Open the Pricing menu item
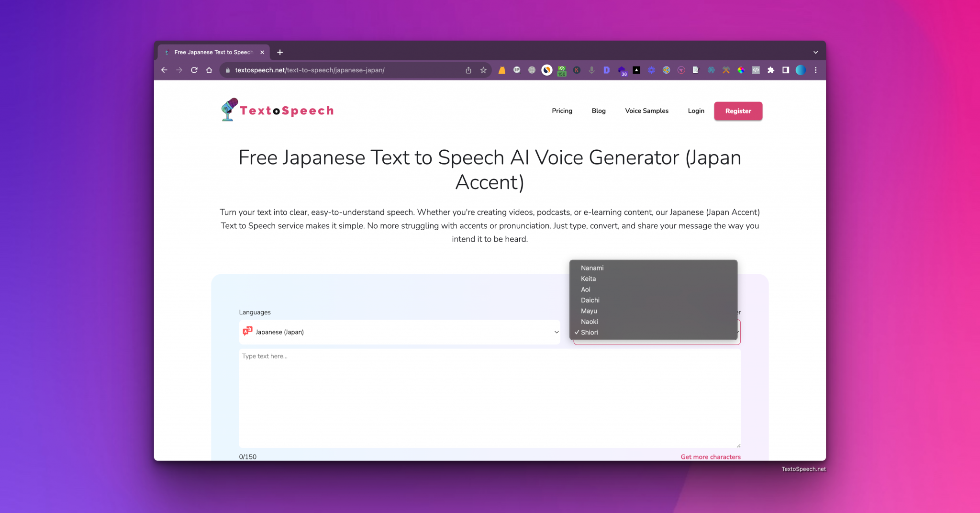980x513 pixels. [x=562, y=111]
